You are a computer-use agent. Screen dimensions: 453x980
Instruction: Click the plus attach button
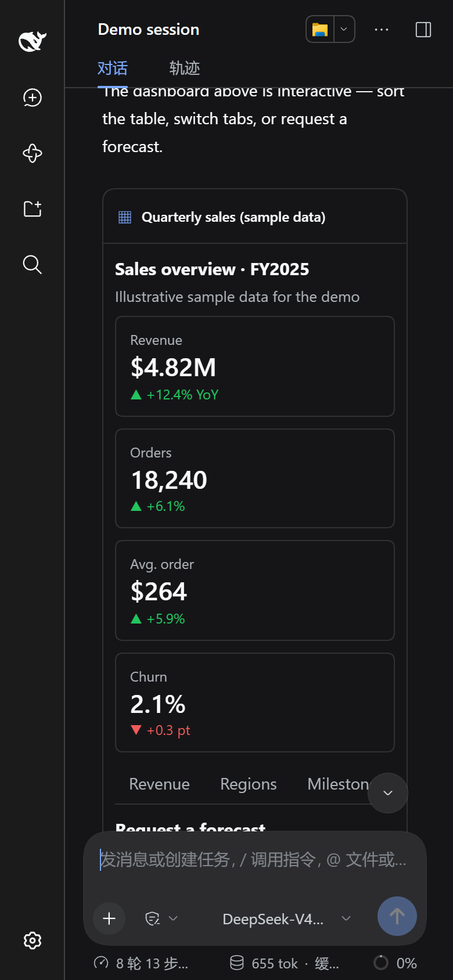click(x=109, y=918)
